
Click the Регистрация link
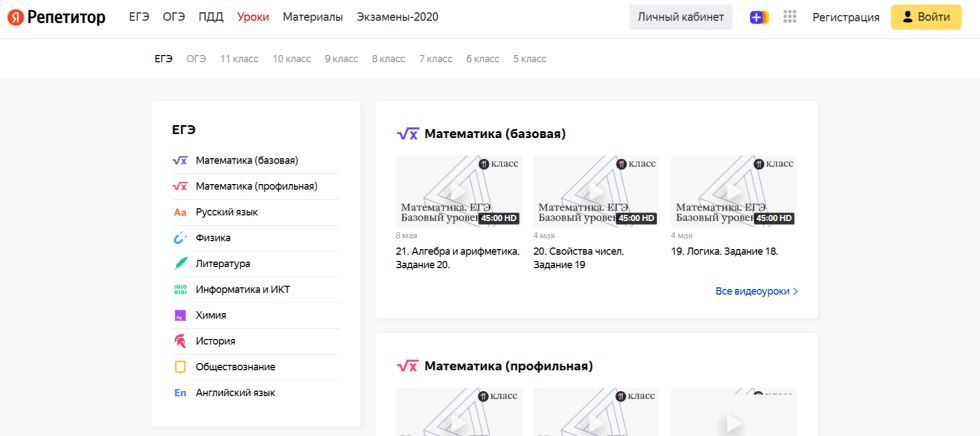[846, 17]
